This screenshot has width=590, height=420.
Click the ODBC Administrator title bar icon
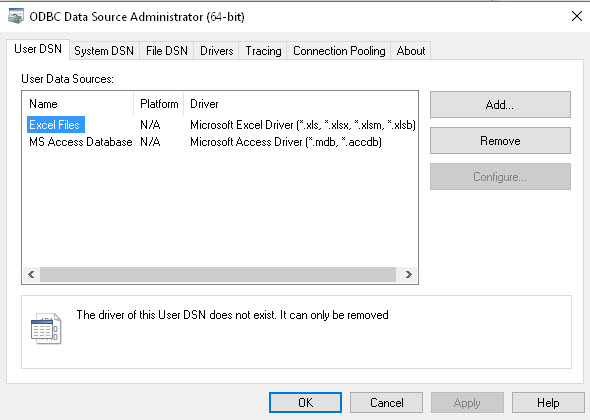(16, 17)
